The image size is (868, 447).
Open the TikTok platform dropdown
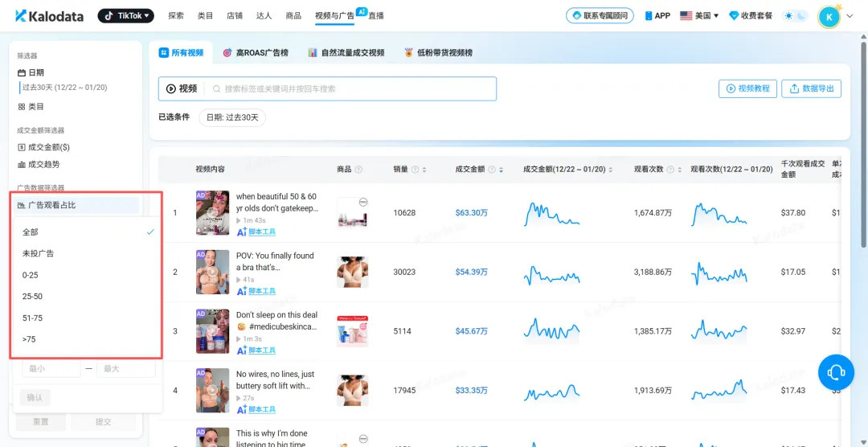point(125,16)
